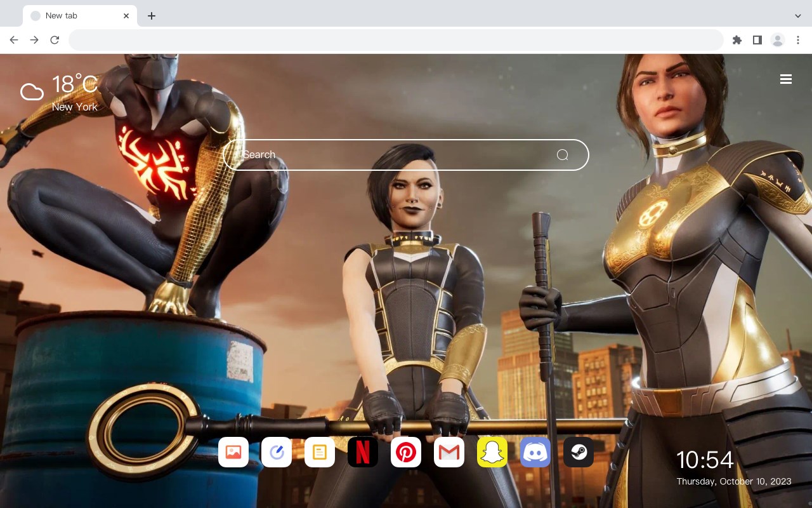Select the New tab tab
Image resolution: width=812 pixels, height=508 pixels.
pyautogui.click(x=80, y=16)
